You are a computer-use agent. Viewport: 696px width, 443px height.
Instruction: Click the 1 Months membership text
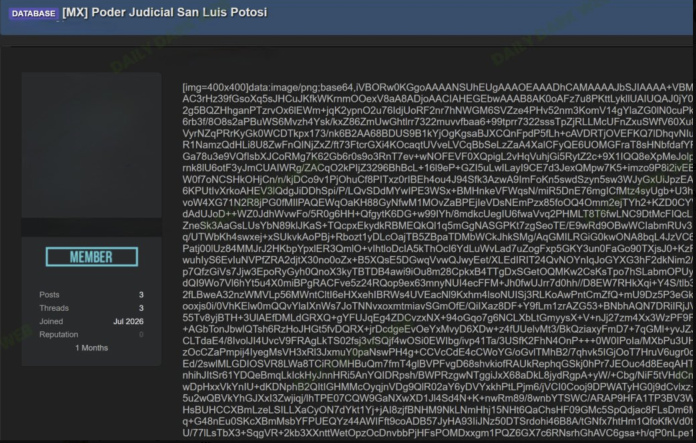91,348
